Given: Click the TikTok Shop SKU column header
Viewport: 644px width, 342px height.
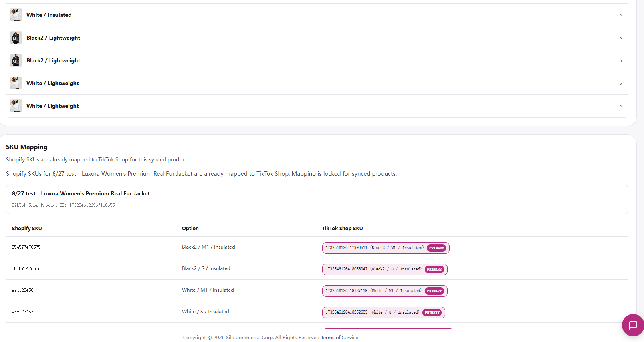Looking at the screenshot, I should [x=342, y=229].
